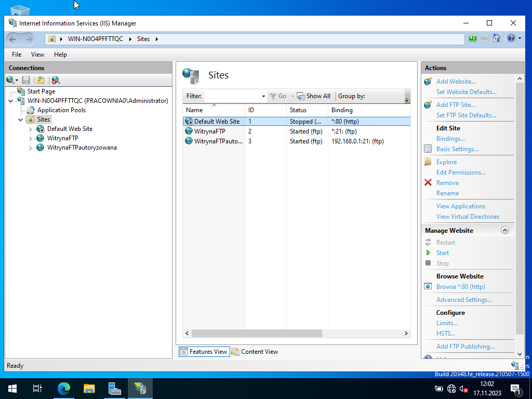Click the green Refresh Page icon
Screen dimensions: 532x399
(473, 38)
